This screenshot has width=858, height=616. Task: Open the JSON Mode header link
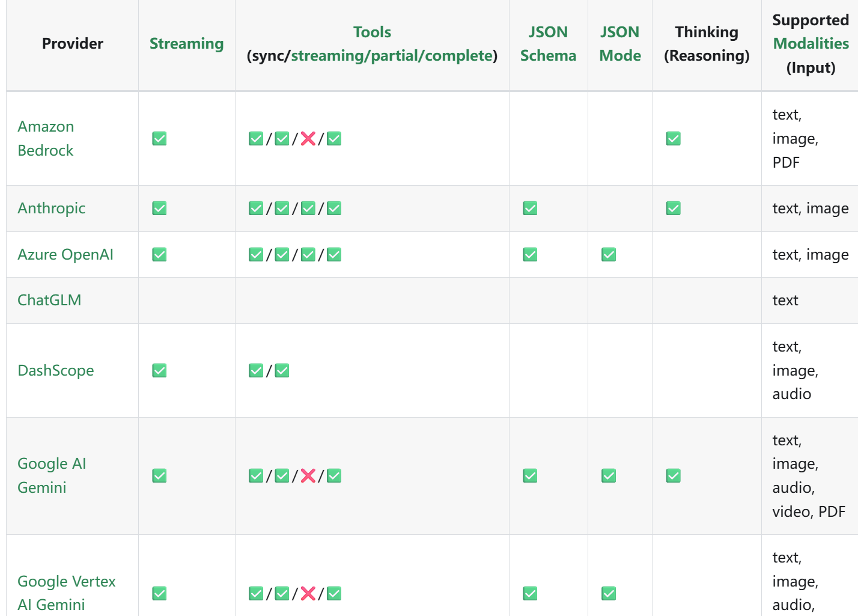pyautogui.click(x=620, y=44)
